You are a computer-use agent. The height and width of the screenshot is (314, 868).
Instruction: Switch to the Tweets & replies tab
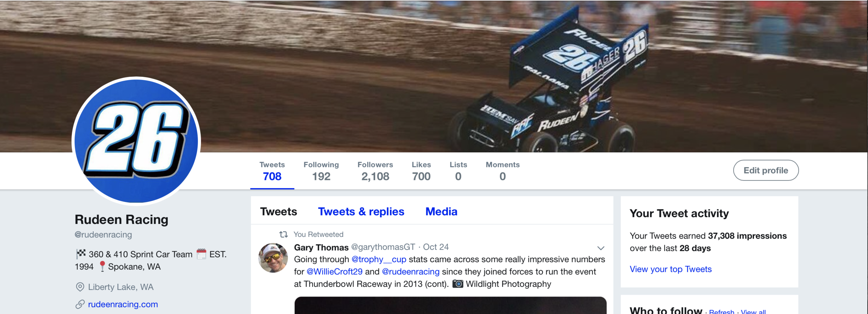click(x=361, y=212)
